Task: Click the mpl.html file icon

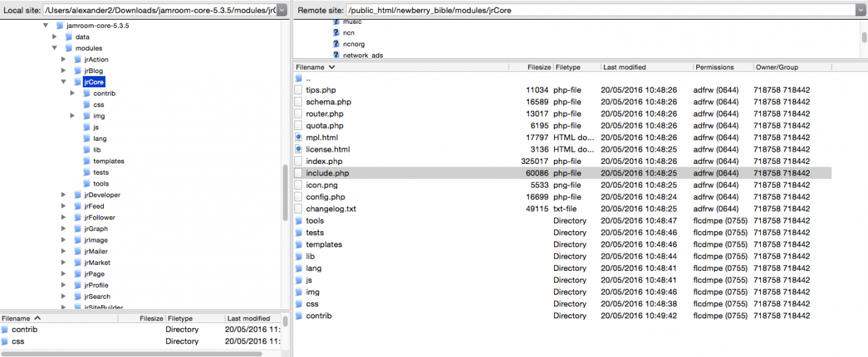Action: pyautogui.click(x=299, y=138)
